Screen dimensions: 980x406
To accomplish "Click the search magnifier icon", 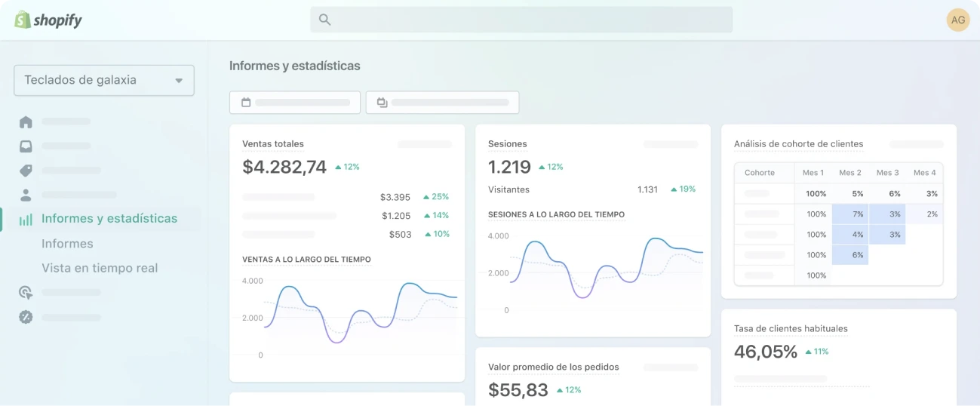I will click(x=325, y=20).
